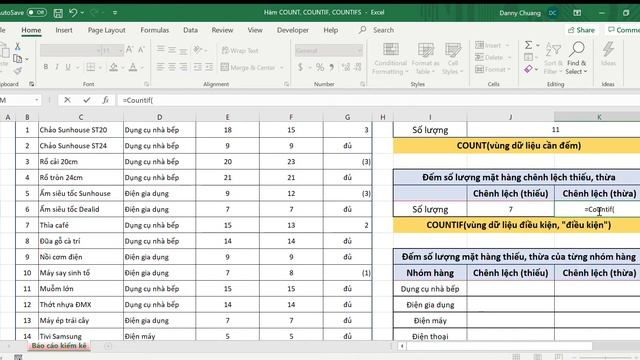Viewport: 640px width, 360px height.
Task: Click the Borders icon
Action: pyautogui.click(x=91, y=67)
